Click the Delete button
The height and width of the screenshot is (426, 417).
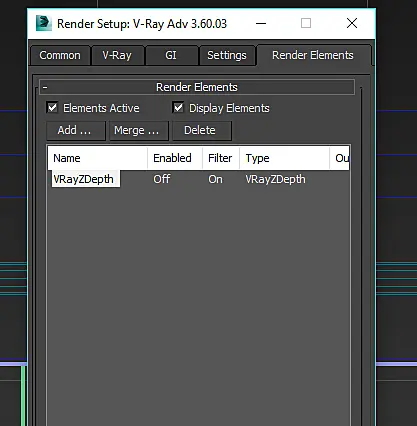(201, 130)
